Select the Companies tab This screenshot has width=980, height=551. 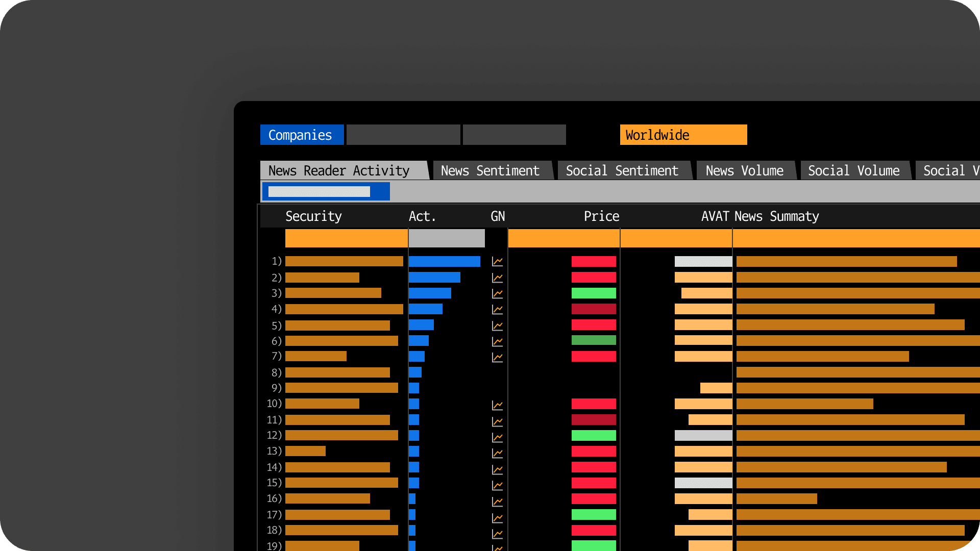pyautogui.click(x=301, y=135)
